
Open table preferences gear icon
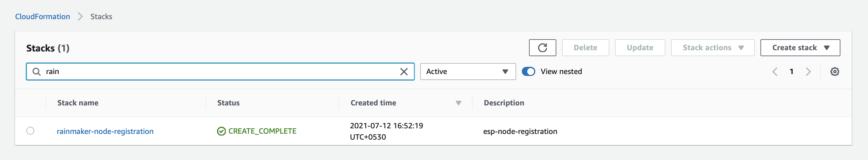tap(834, 72)
